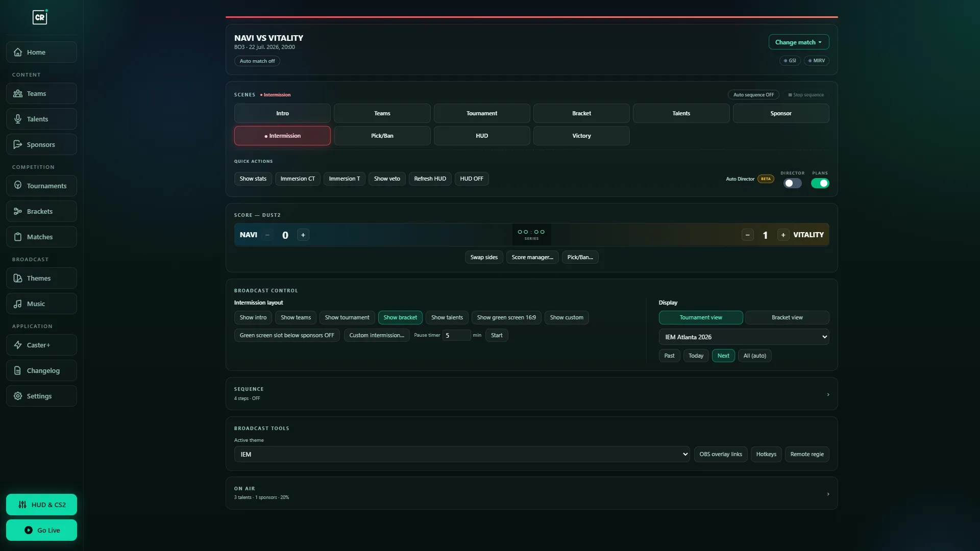Select the Today filter
This screenshot has width=980, height=551.
696,356
